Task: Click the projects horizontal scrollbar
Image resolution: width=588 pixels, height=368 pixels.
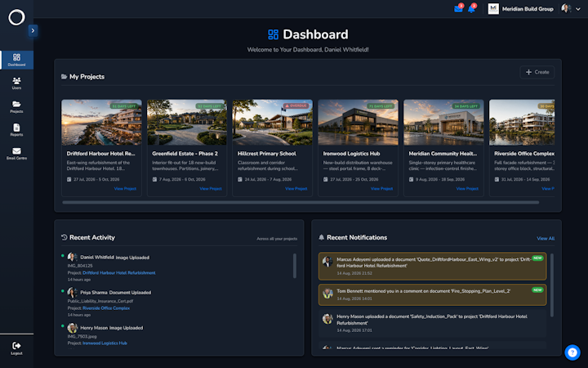Action: 301,203
